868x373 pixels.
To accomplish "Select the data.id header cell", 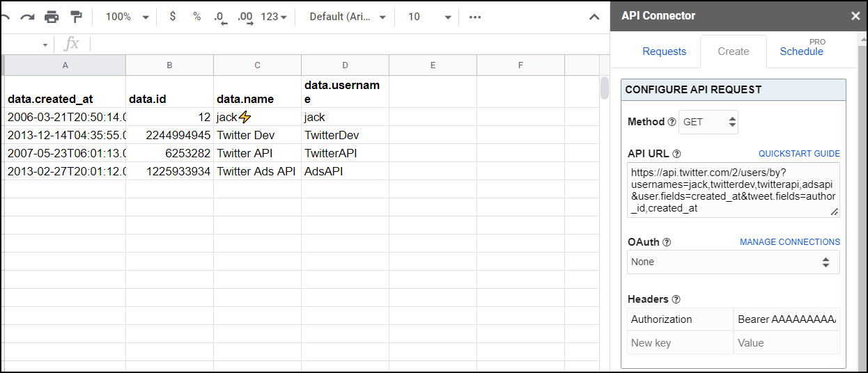I will pyautogui.click(x=169, y=92).
